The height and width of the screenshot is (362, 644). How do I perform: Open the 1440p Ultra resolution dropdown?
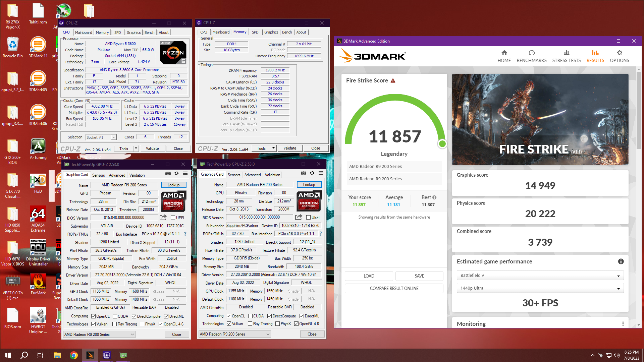tap(540, 288)
